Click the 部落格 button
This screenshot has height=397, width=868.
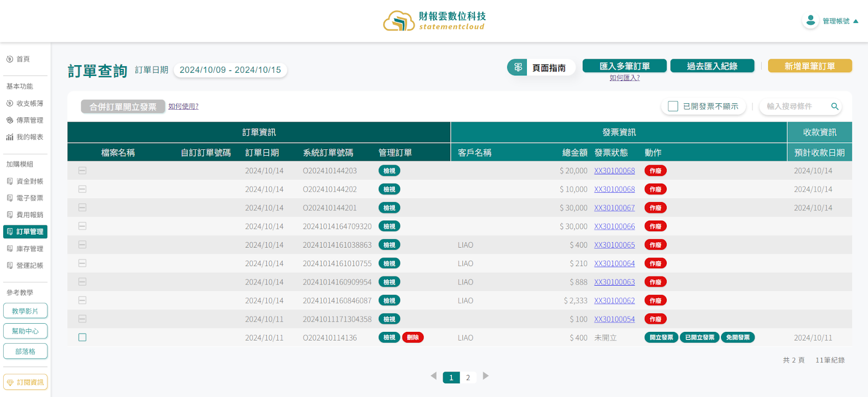25,351
